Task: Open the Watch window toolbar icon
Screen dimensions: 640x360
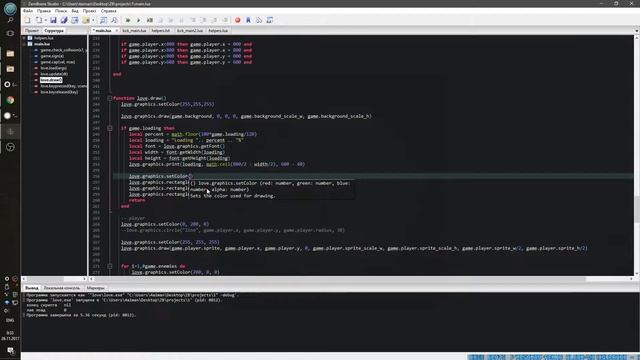Action: point(270,20)
